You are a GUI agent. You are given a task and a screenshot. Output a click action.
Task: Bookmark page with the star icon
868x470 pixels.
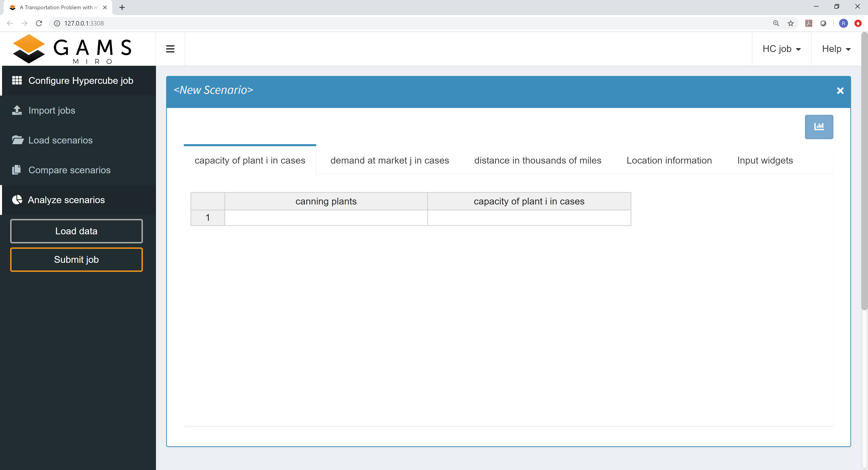point(790,23)
